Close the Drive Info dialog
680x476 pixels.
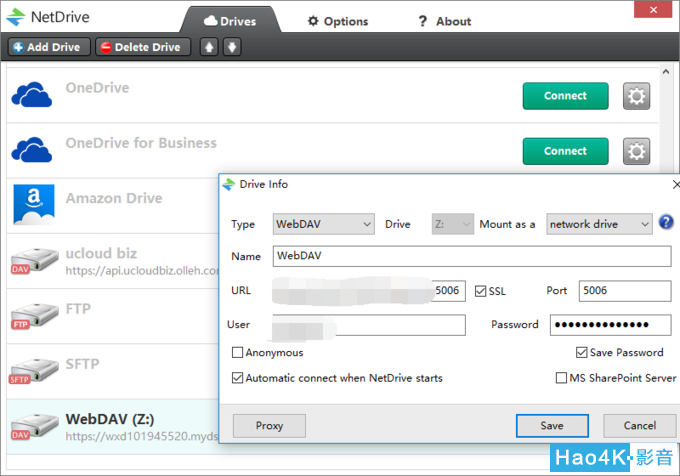676,185
